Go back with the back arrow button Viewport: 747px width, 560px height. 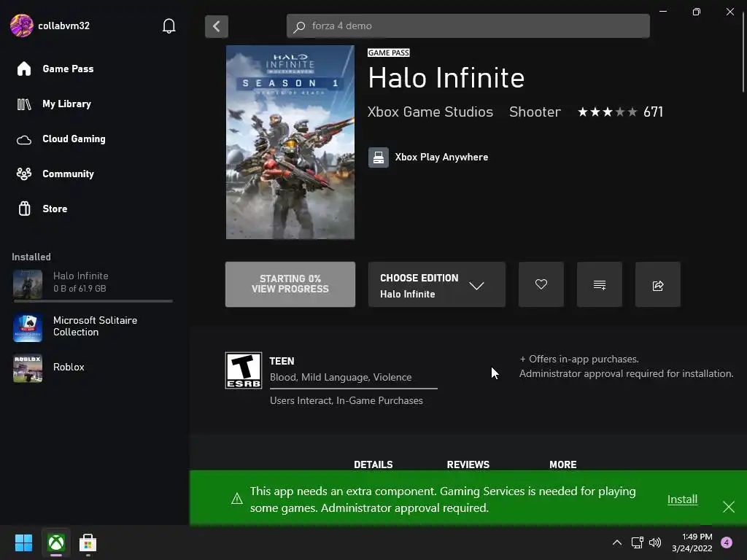point(216,26)
